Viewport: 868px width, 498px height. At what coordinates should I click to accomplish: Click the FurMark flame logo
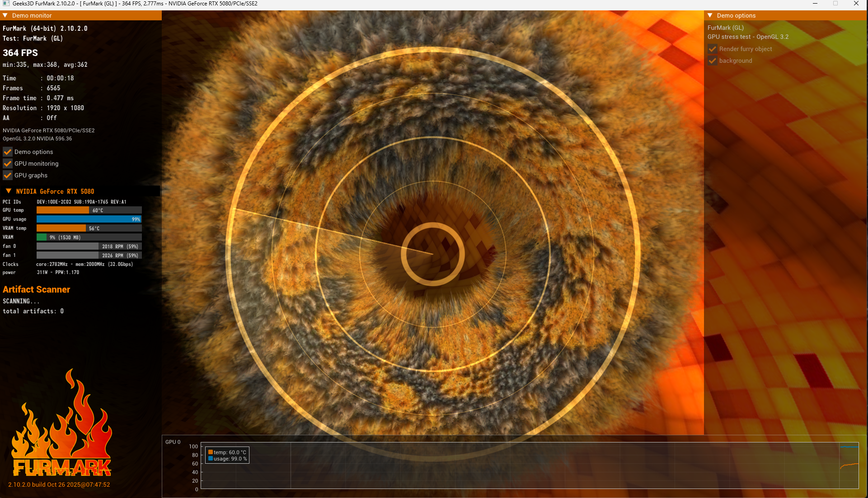61,423
